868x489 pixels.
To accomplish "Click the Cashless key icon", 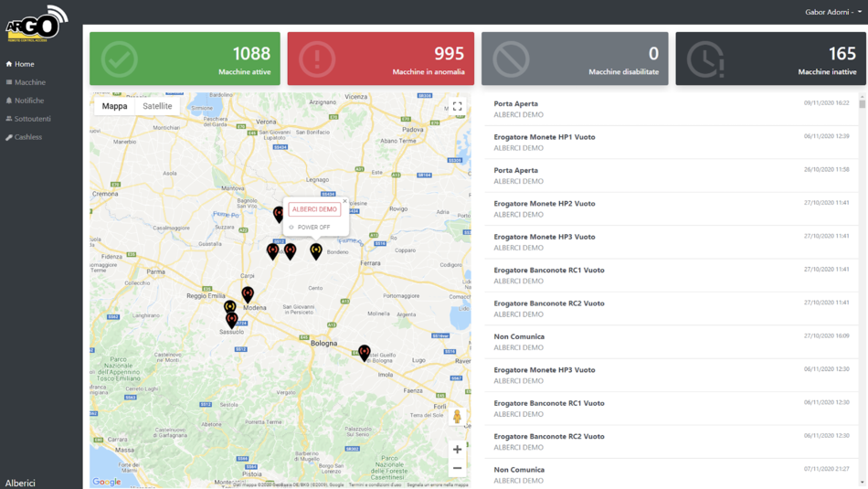I will coord(9,137).
